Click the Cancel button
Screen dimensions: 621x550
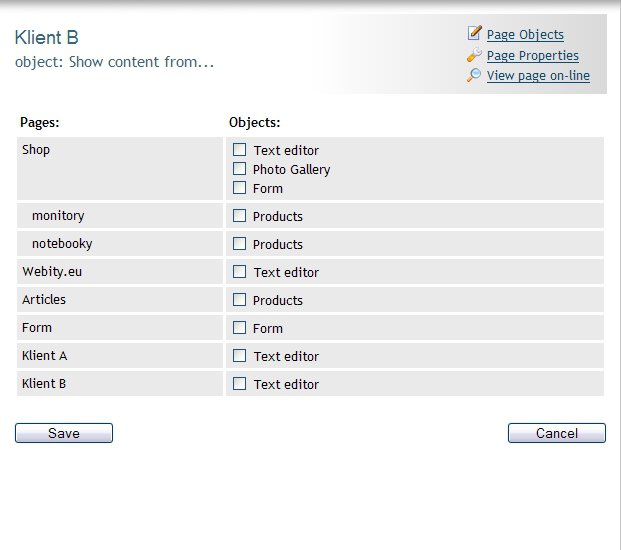557,433
